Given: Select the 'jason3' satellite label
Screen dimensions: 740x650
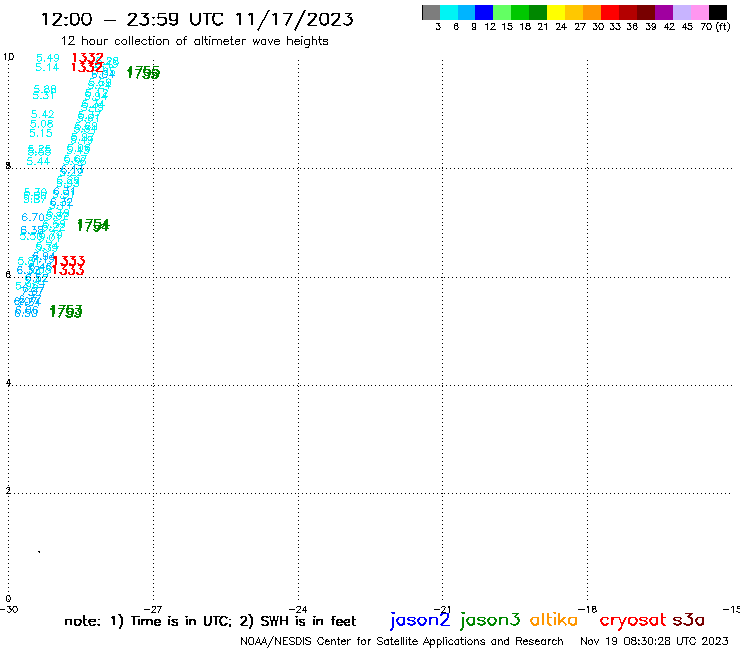Looking at the screenshot, I should point(490,620).
